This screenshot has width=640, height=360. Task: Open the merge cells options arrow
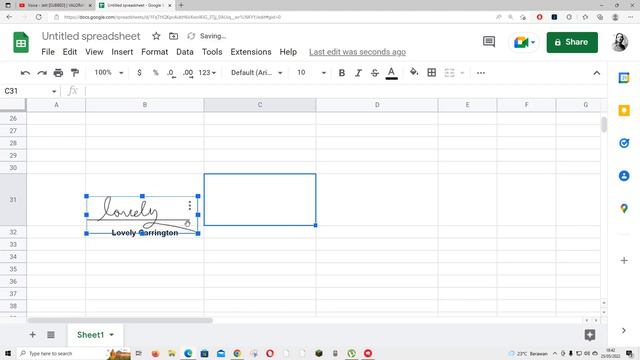(462, 73)
